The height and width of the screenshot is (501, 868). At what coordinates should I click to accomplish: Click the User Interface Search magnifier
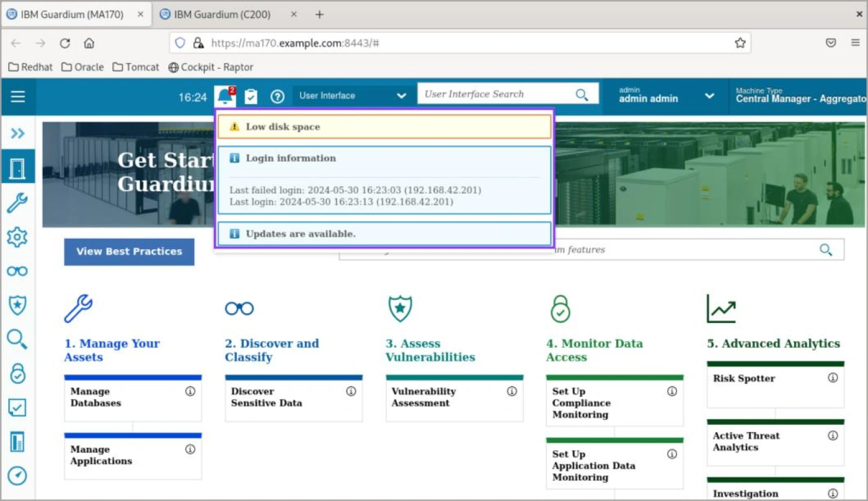(x=582, y=94)
